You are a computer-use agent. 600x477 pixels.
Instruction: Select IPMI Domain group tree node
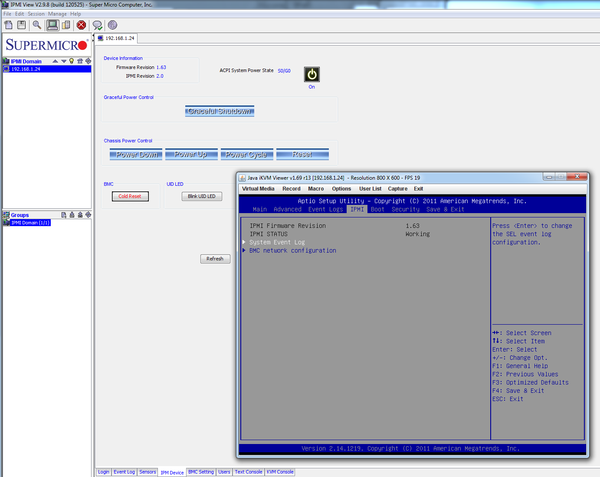pyautogui.click(x=30, y=222)
